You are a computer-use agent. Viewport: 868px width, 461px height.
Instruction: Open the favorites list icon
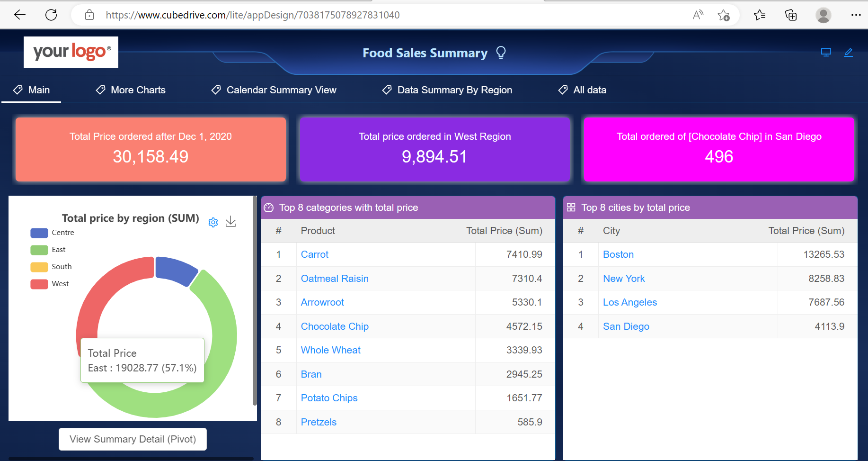pos(760,15)
